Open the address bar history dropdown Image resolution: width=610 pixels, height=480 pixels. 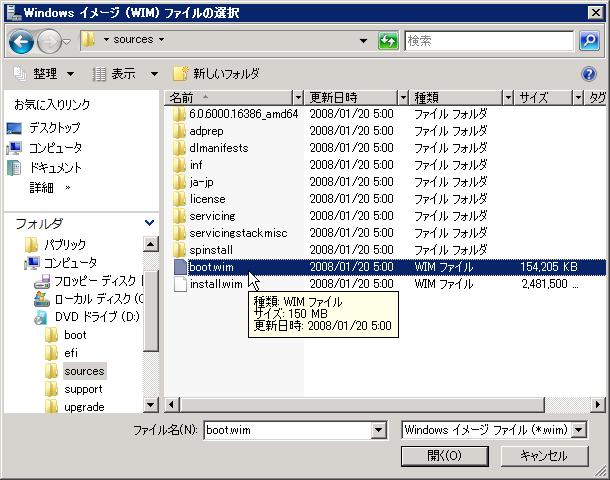coord(363,40)
